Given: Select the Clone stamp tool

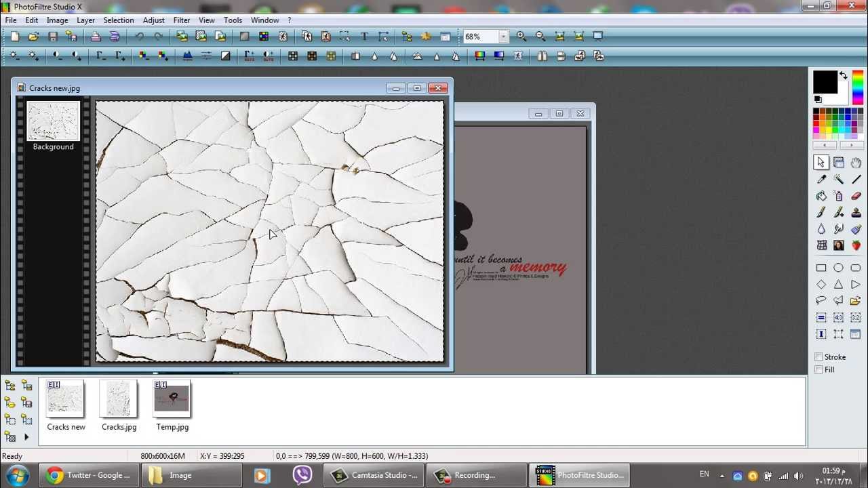Looking at the screenshot, I should 856,213.
